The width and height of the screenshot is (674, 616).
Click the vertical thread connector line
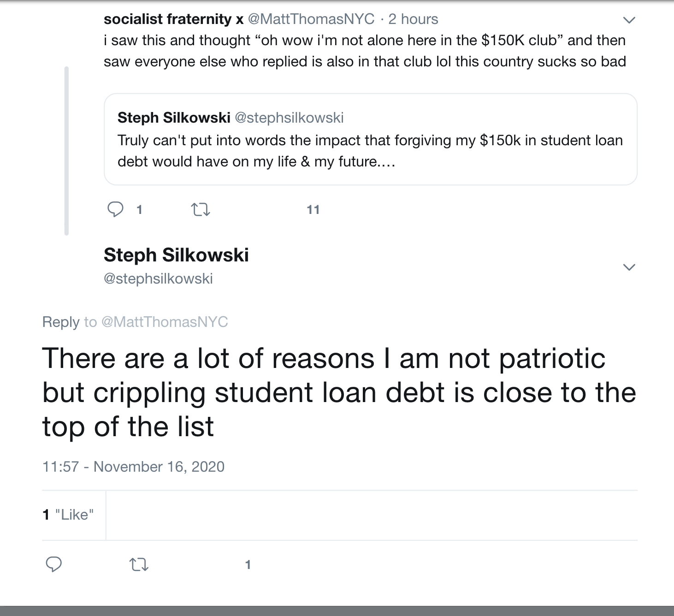[66, 151]
